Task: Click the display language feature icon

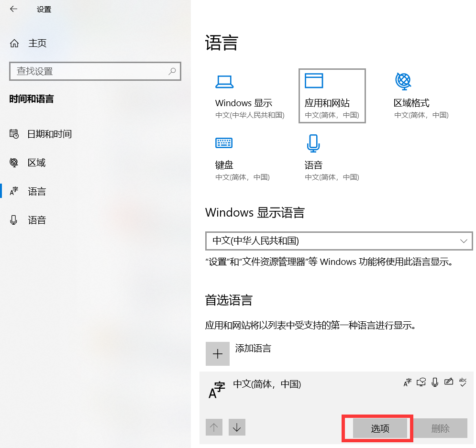Action: coord(408,382)
